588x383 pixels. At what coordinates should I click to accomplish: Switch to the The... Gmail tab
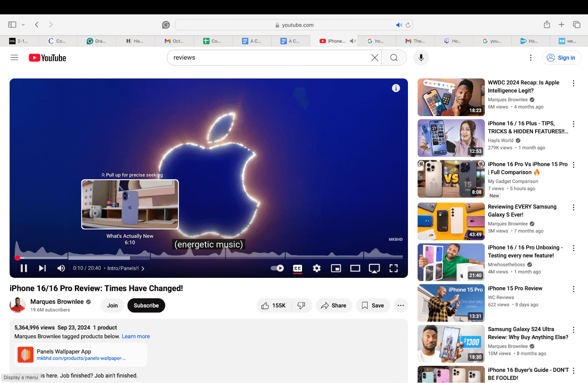[x=415, y=41]
